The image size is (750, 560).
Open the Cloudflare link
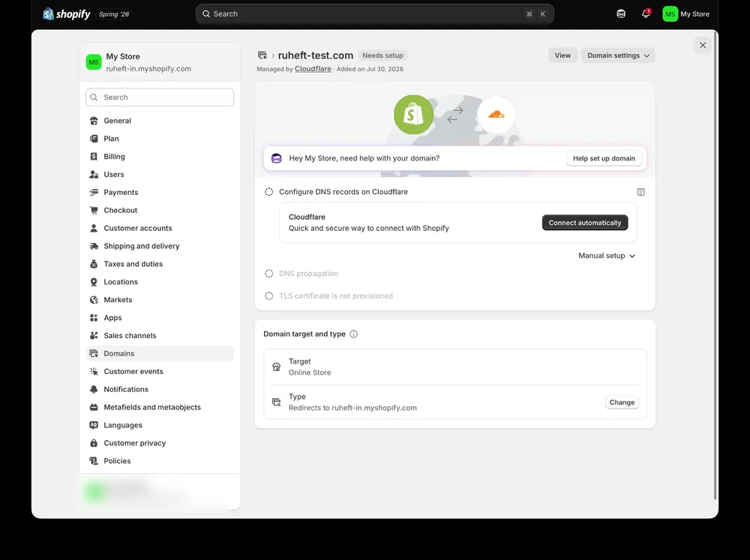[x=313, y=69]
